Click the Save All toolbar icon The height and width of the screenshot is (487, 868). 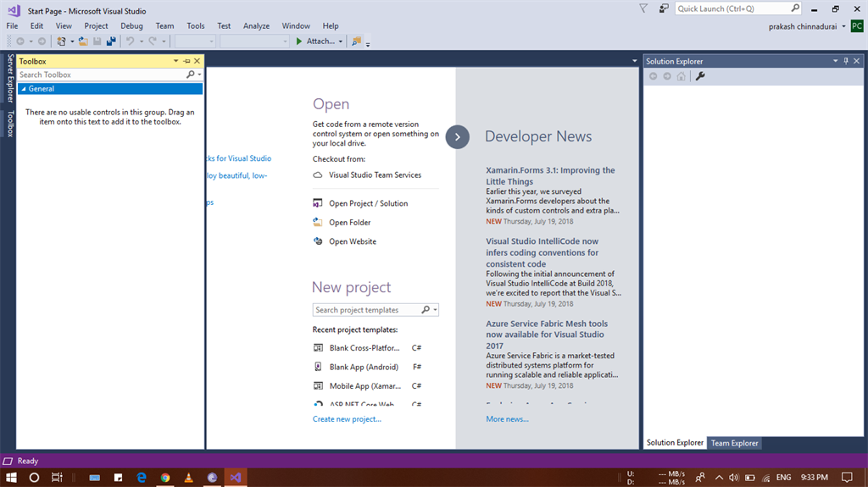[111, 41]
